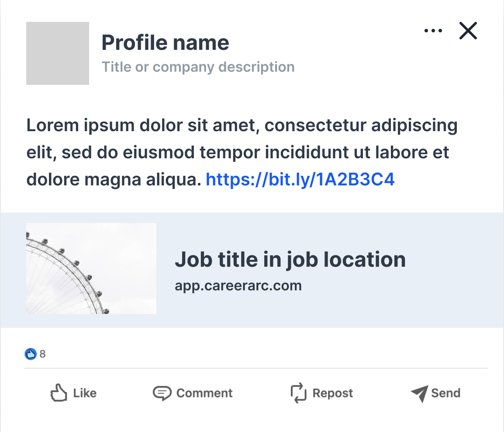Open the three-dot more options menu
The image size is (504, 432).
click(x=433, y=31)
